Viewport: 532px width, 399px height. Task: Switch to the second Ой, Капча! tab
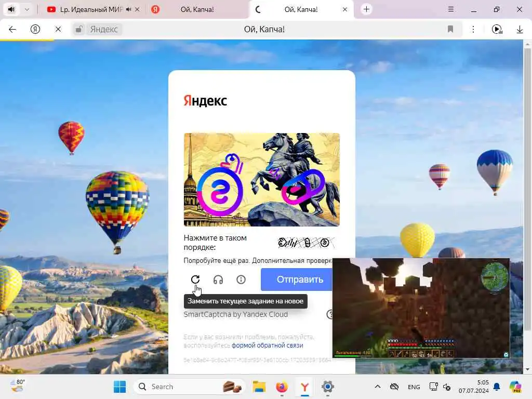(x=197, y=9)
